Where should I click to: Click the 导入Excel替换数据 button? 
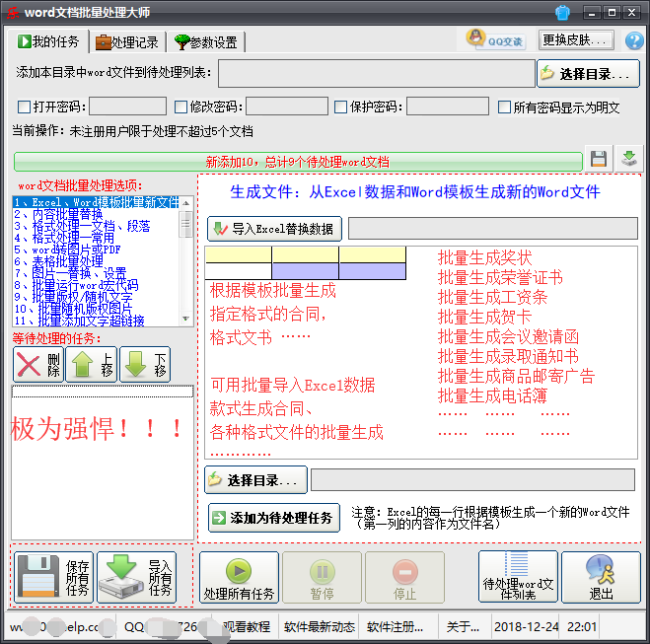coord(274,229)
